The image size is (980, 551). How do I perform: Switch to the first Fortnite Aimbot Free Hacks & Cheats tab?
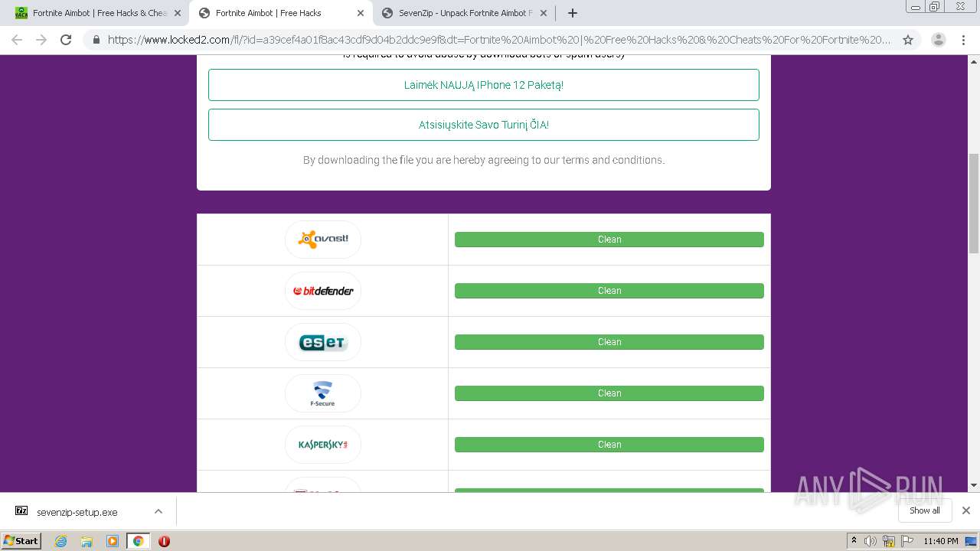tap(98, 13)
